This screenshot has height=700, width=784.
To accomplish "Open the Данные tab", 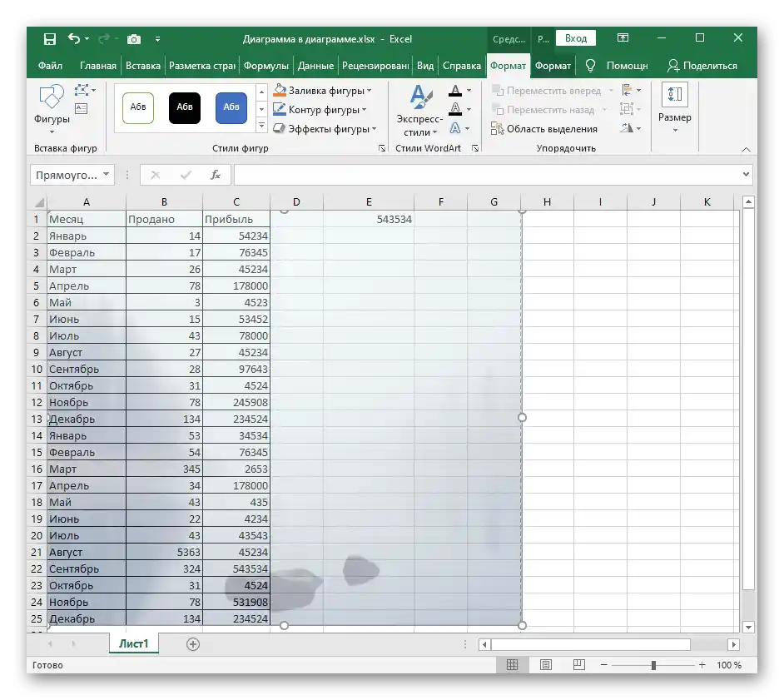I will [315, 66].
